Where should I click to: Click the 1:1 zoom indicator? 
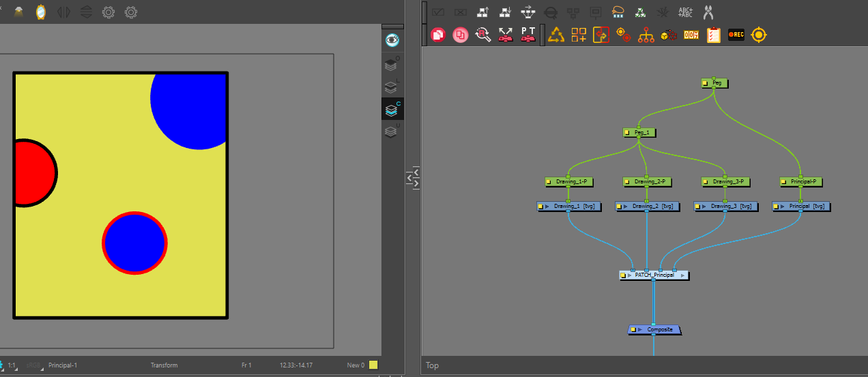(12, 365)
